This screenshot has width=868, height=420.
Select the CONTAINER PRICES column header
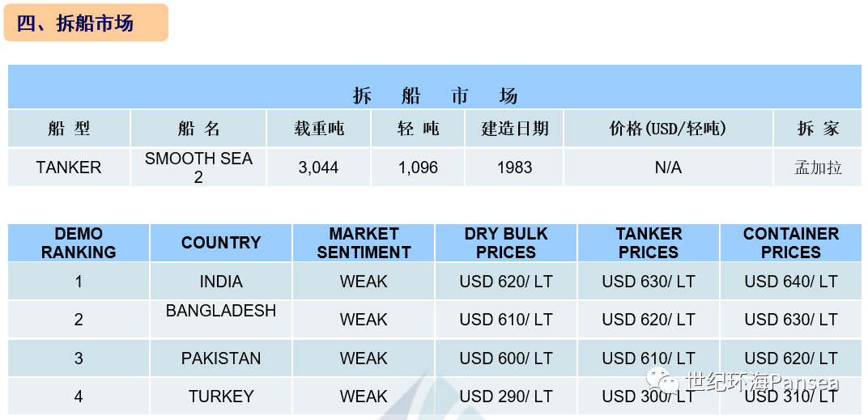[x=791, y=243]
